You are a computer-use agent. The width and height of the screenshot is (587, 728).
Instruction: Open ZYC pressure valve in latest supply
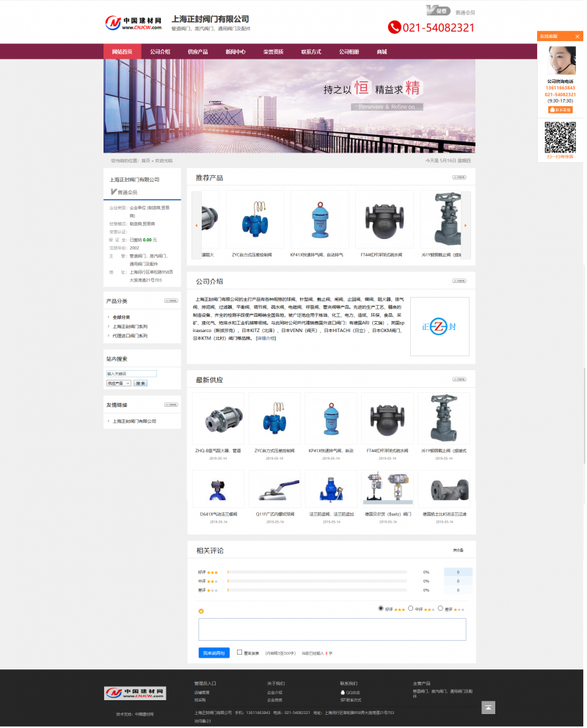coord(274,419)
